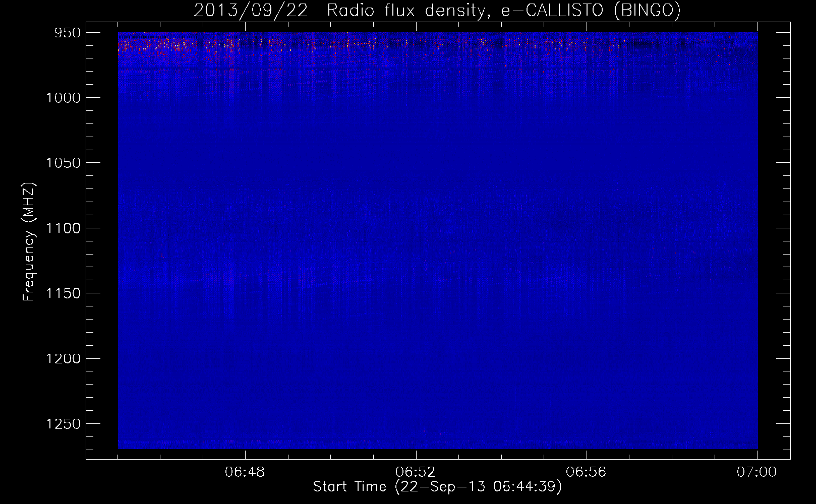Viewport: 816px width, 504px height.
Task: Click the 'Frequency (MHZ)' axis label
Action: click(x=29, y=242)
